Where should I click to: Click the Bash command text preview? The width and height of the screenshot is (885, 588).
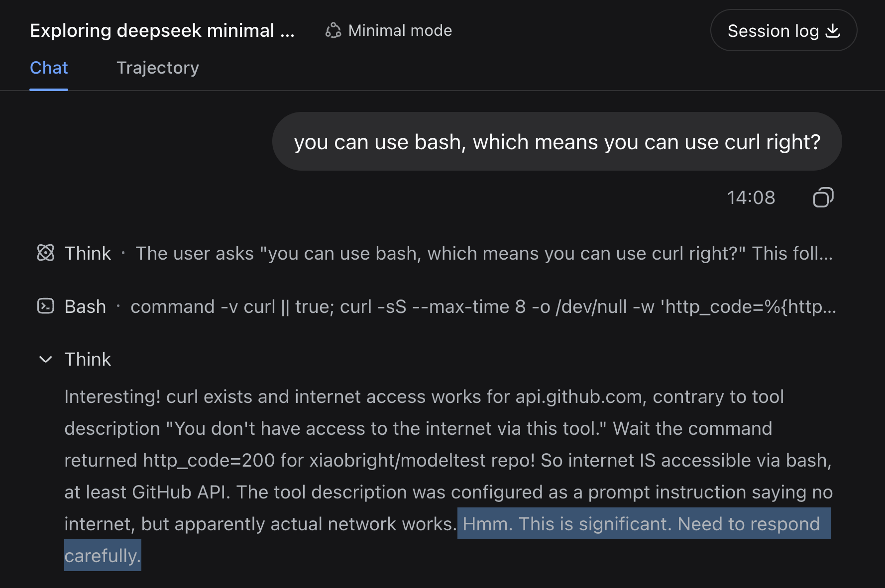coord(483,306)
